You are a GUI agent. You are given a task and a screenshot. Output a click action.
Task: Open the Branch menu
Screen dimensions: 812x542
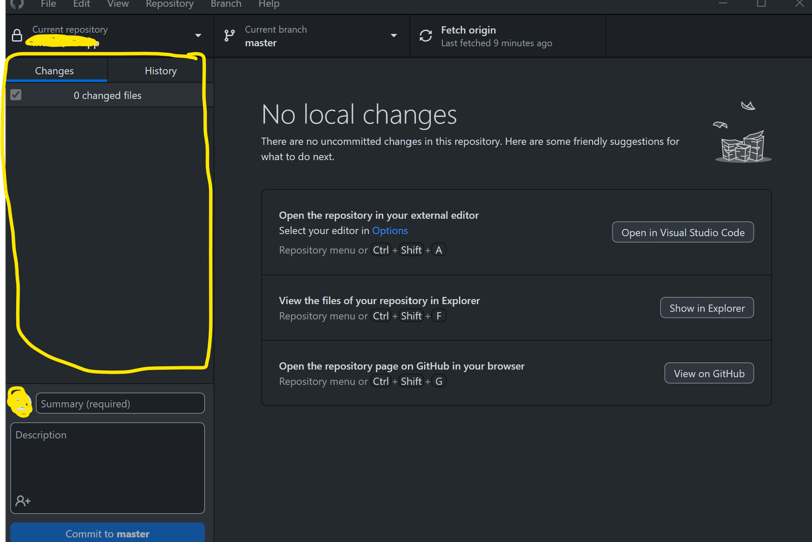(226, 4)
